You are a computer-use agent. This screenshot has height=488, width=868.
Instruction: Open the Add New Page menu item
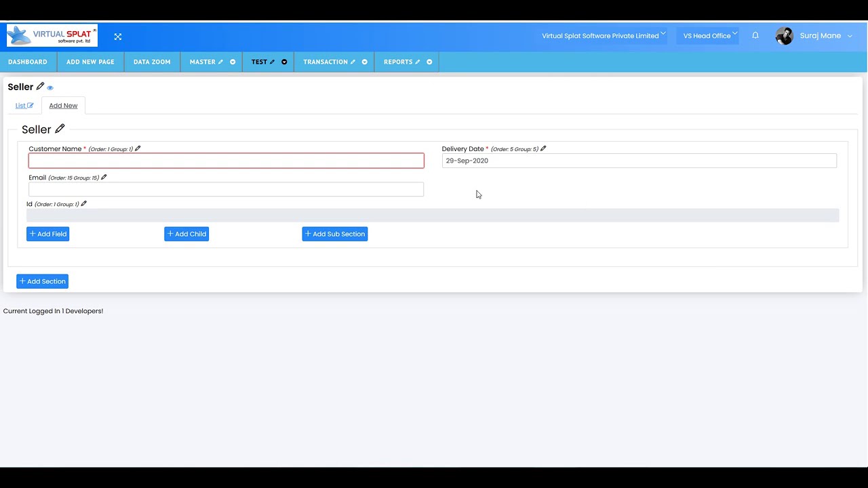pyautogui.click(x=90, y=62)
